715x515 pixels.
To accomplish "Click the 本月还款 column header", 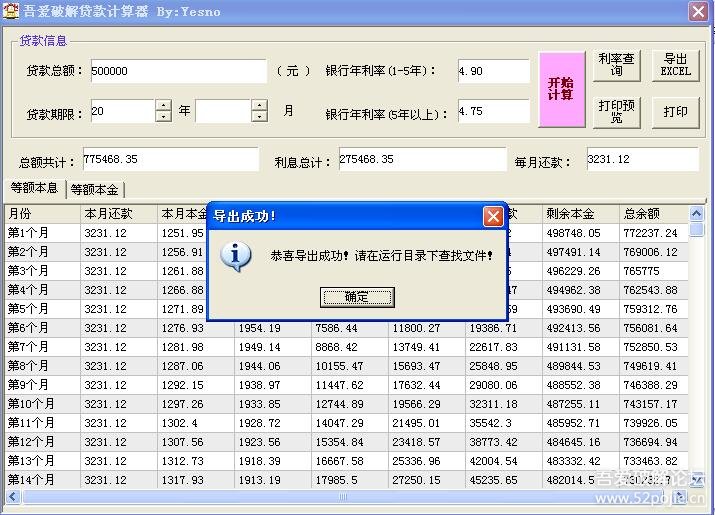I will 119,213.
